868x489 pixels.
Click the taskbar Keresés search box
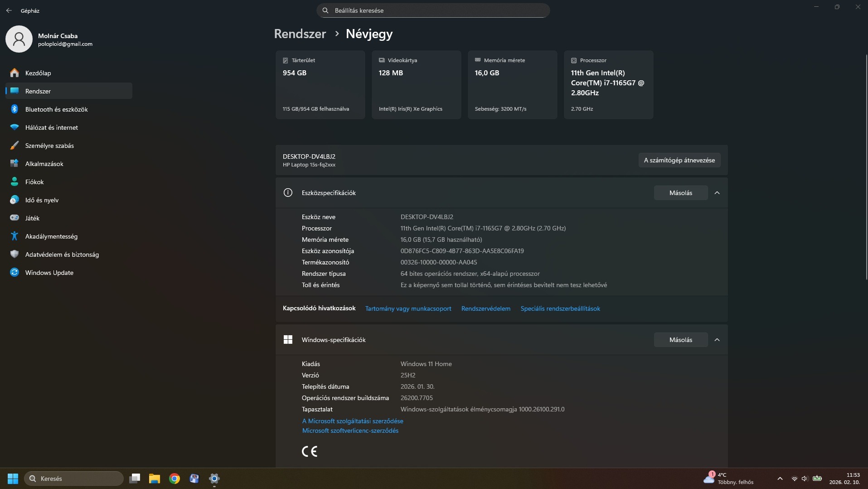(74, 479)
